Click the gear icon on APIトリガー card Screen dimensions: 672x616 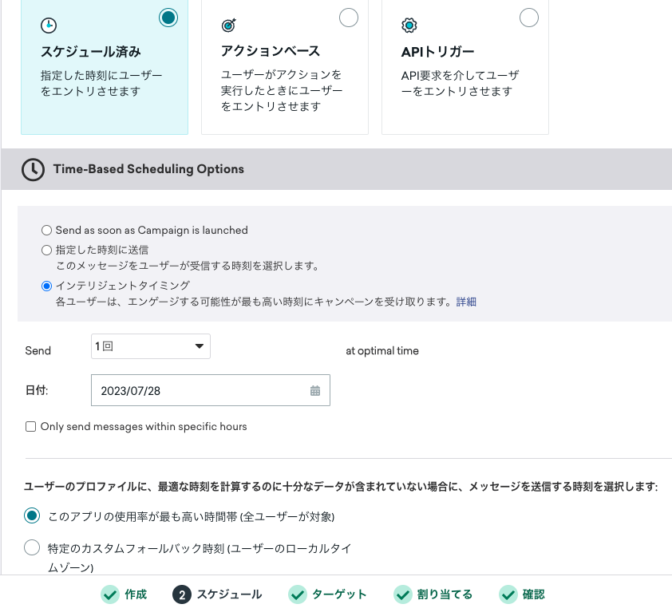pos(409,25)
